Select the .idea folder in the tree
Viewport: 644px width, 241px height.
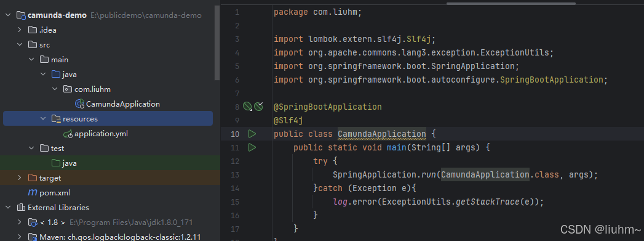[x=48, y=30]
